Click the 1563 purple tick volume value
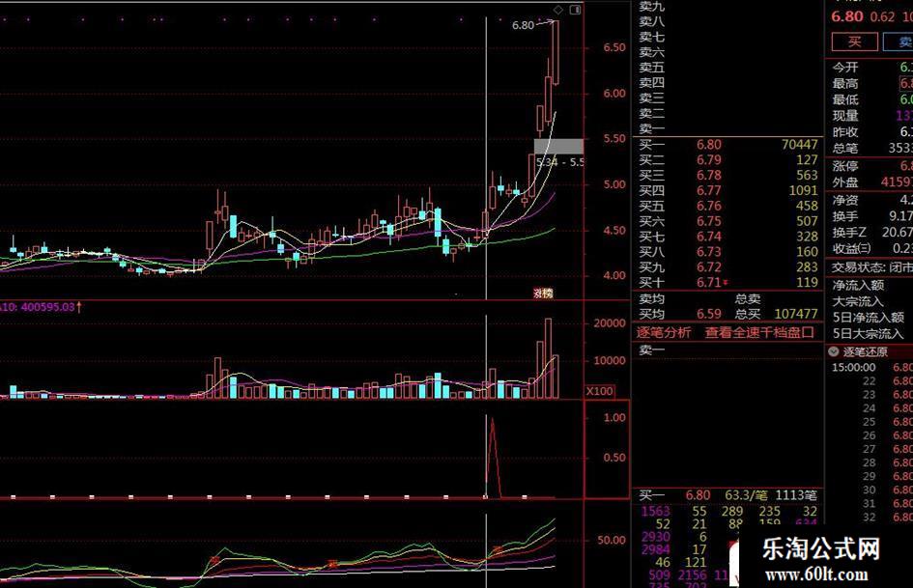The height and width of the screenshot is (588, 913). [x=656, y=511]
